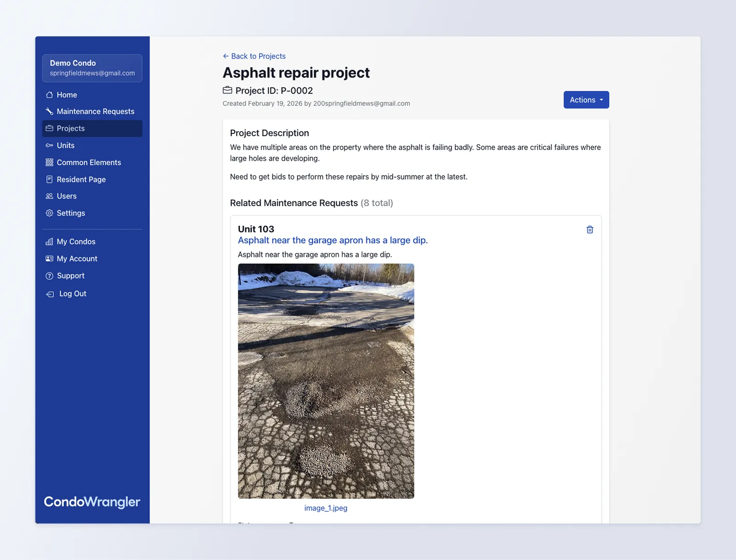Delete the Unit 103 request via trash icon

pyautogui.click(x=590, y=230)
